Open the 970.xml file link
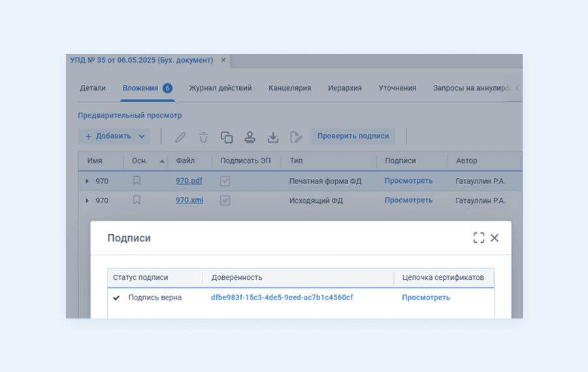This screenshot has height=372, width=588. pyautogui.click(x=189, y=200)
